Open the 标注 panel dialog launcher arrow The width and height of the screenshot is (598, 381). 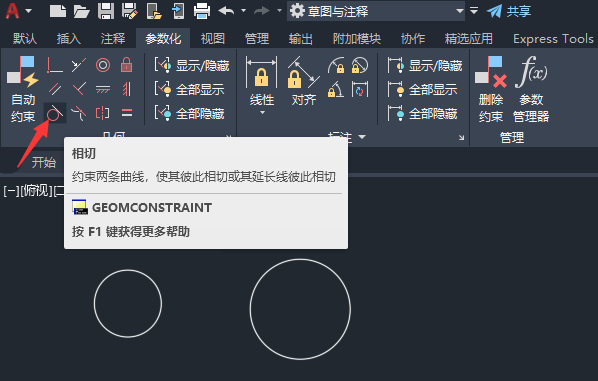461,137
